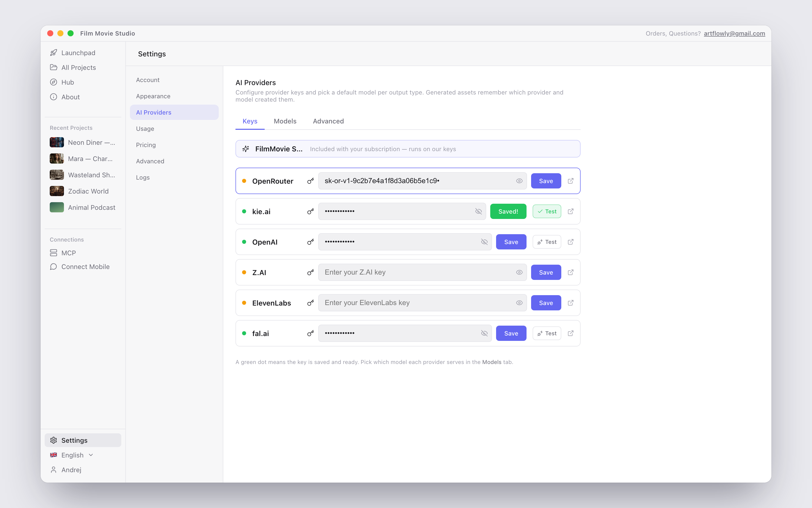Open Usage settings section

(174, 129)
